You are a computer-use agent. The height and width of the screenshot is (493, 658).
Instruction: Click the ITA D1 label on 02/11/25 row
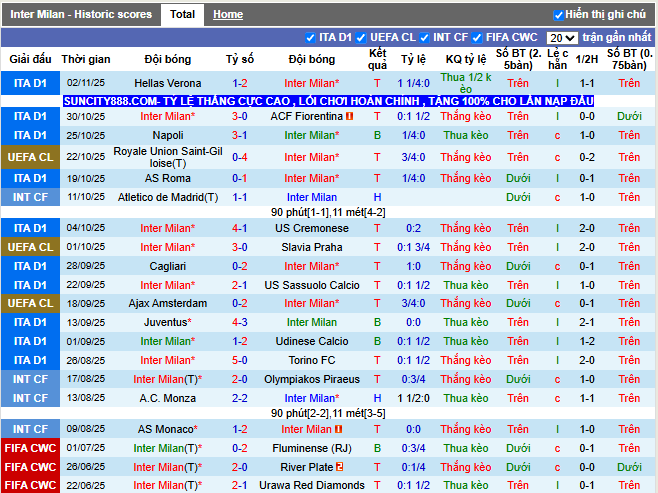coord(30,83)
